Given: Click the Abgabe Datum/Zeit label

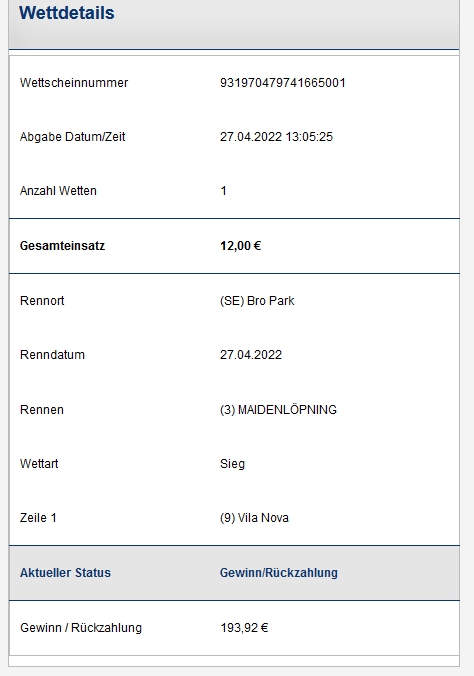Looking at the screenshot, I should 72,137.
